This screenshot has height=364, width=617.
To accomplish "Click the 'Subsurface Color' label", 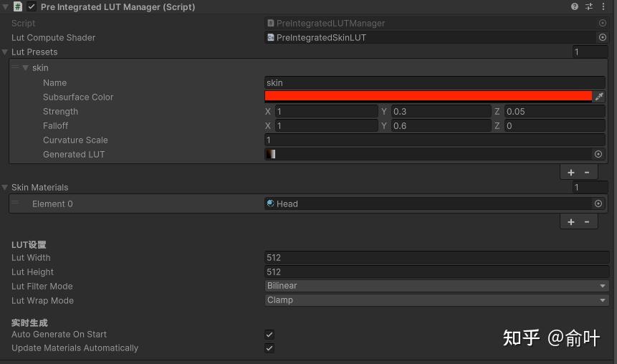I will (78, 97).
